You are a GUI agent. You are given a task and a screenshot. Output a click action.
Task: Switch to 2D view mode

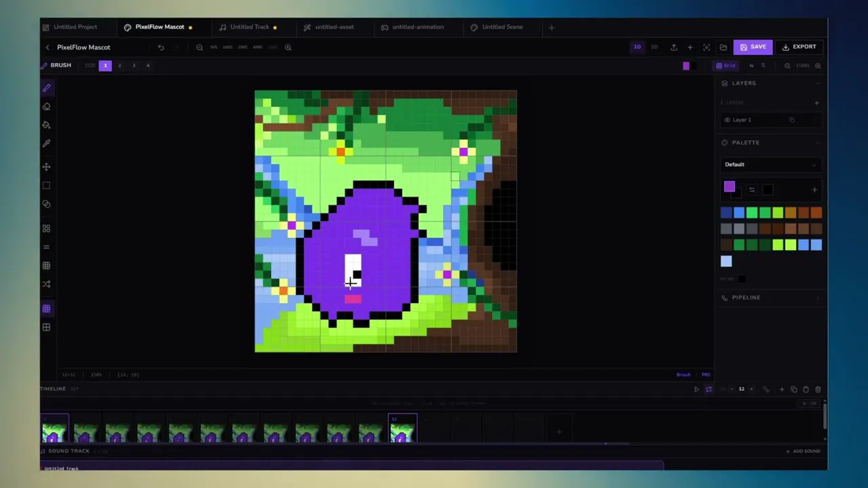[637, 47]
